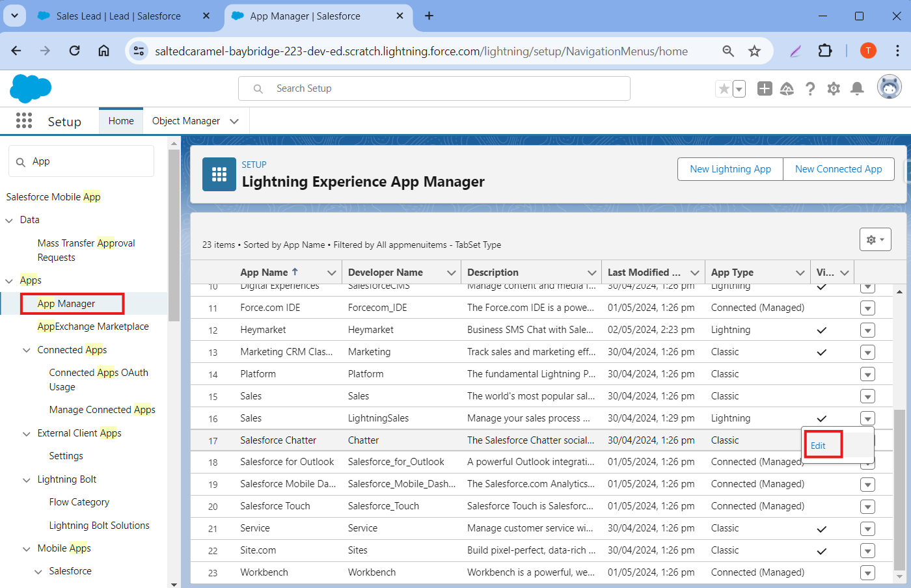Image resolution: width=911 pixels, height=588 pixels.
Task: Open App Type column menu chevron
Action: [800, 273]
